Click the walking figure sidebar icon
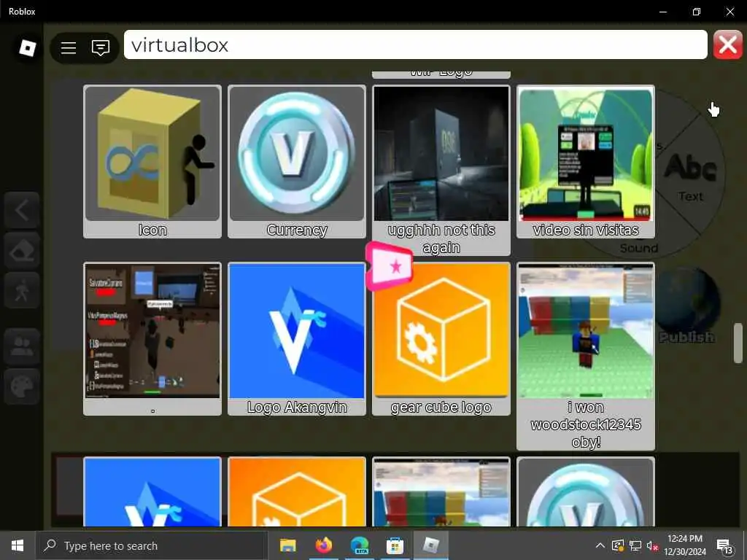 pos(21,290)
